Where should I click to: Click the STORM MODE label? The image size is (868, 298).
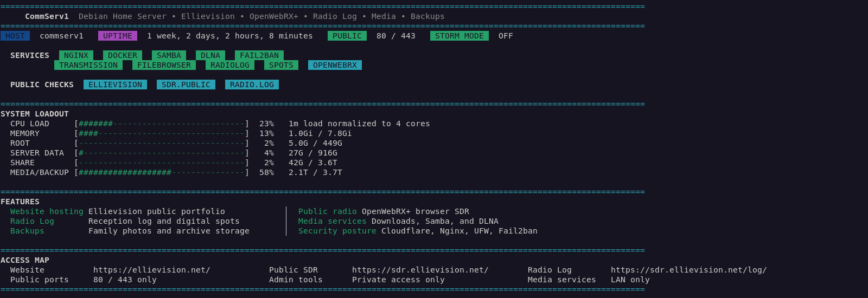[x=459, y=36]
